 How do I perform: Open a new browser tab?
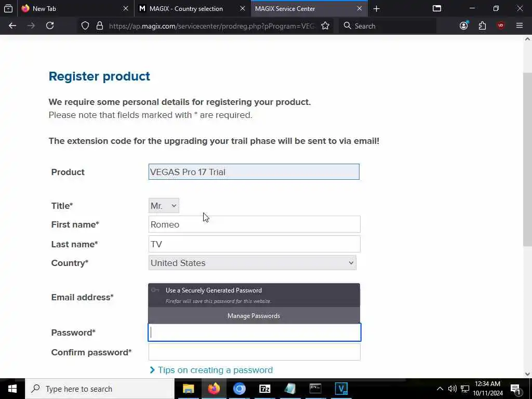point(376,8)
